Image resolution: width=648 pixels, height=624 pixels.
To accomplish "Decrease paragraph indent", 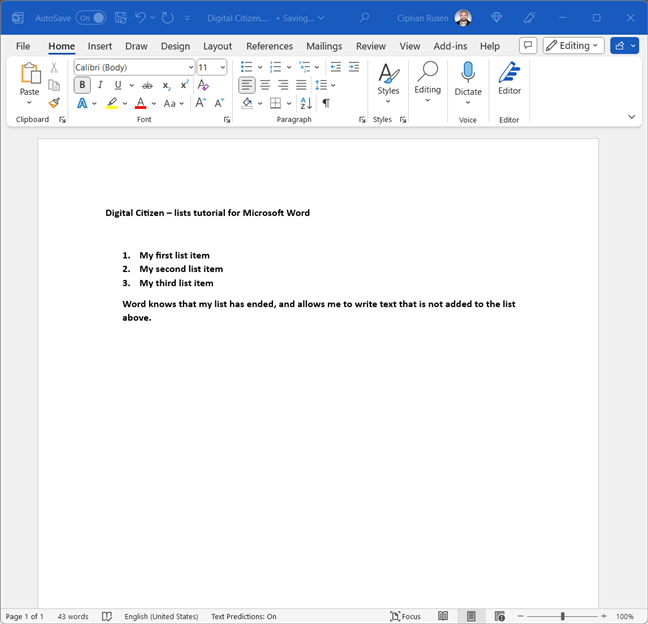I will click(336, 67).
